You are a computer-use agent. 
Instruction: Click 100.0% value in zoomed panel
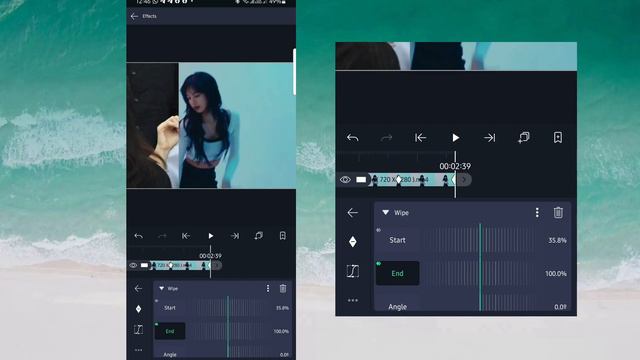[x=556, y=273]
